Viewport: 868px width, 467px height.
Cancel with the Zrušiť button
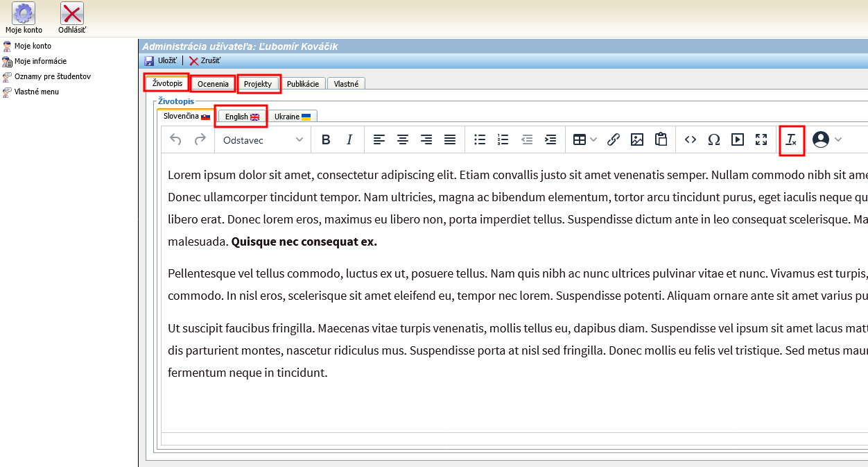click(205, 61)
